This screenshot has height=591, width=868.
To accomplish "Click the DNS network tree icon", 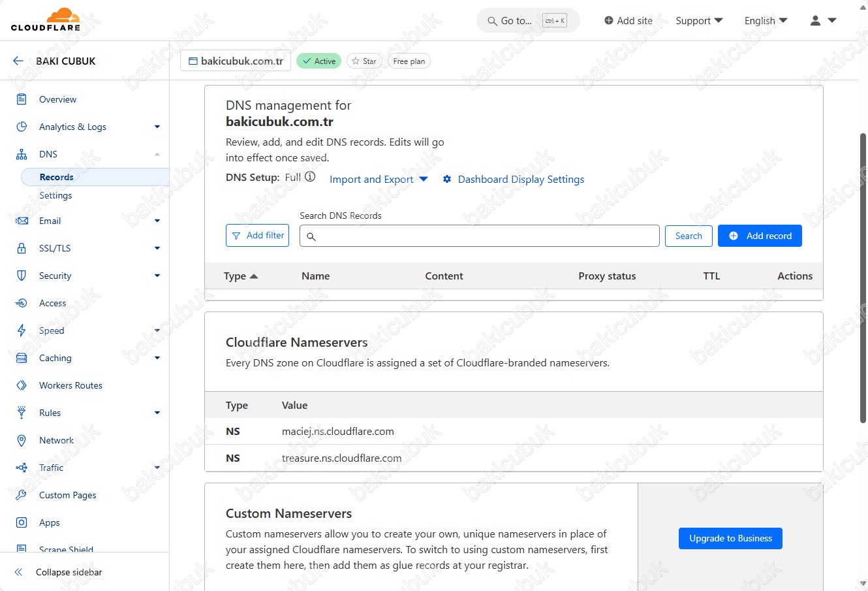I will tap(22, 154).
